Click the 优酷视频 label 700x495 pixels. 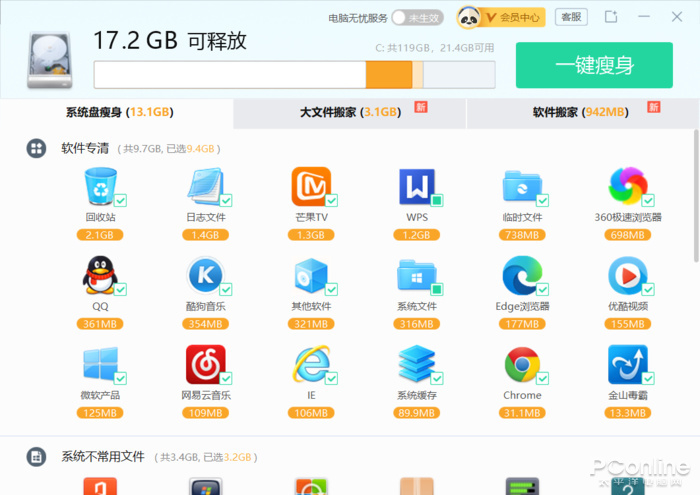pos(628,306)
